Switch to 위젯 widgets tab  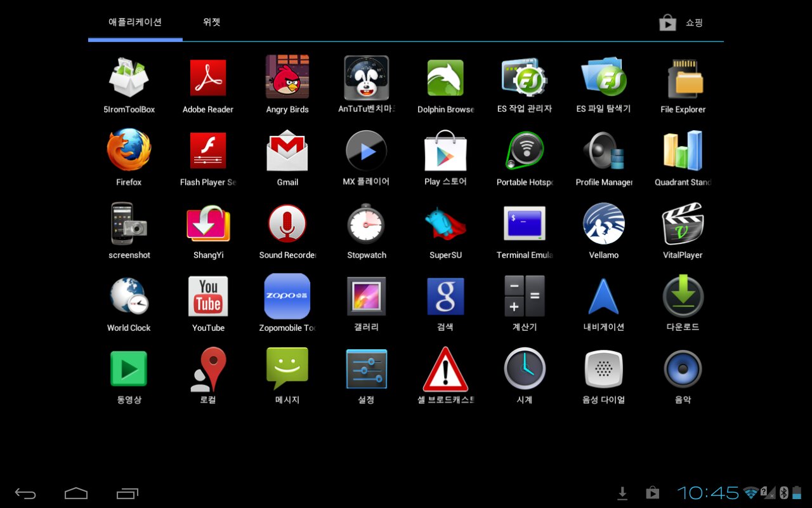point(212,22)
